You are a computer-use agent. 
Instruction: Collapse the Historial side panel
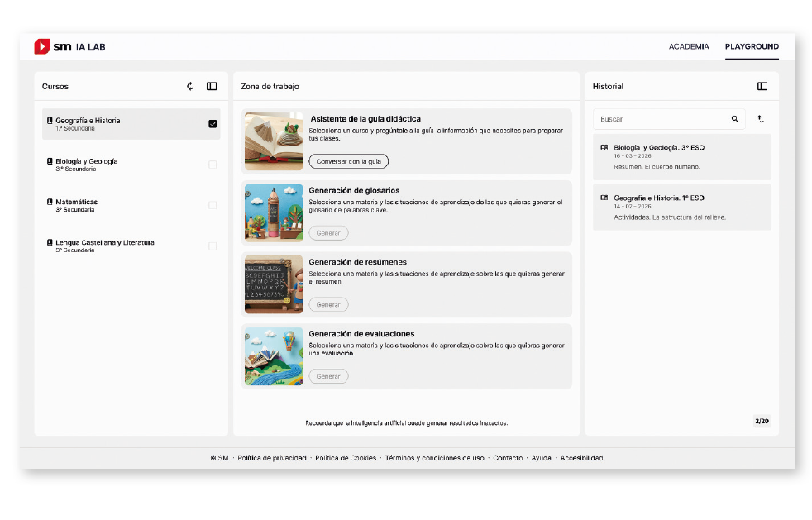click(x=762, y=86)
